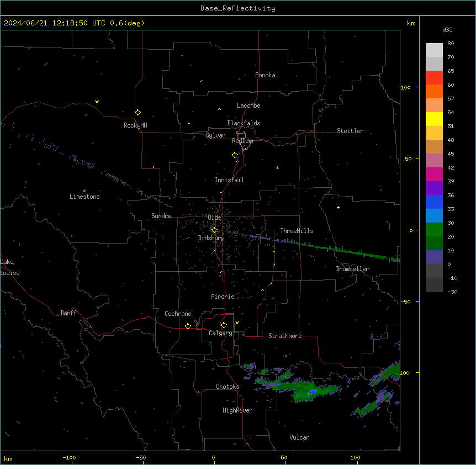Click the Lake Louise label
Viewport: 476px width, 465px height.
(x=10, y=267)
